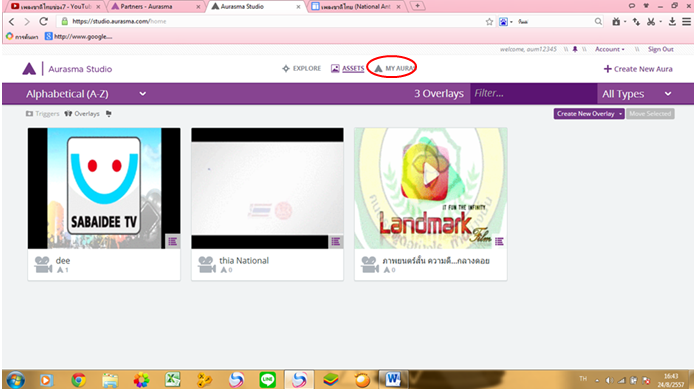This screenshot has width=694, height=389.
Task: Click the overlay Filter field
Action: click(x=533, y=93)
